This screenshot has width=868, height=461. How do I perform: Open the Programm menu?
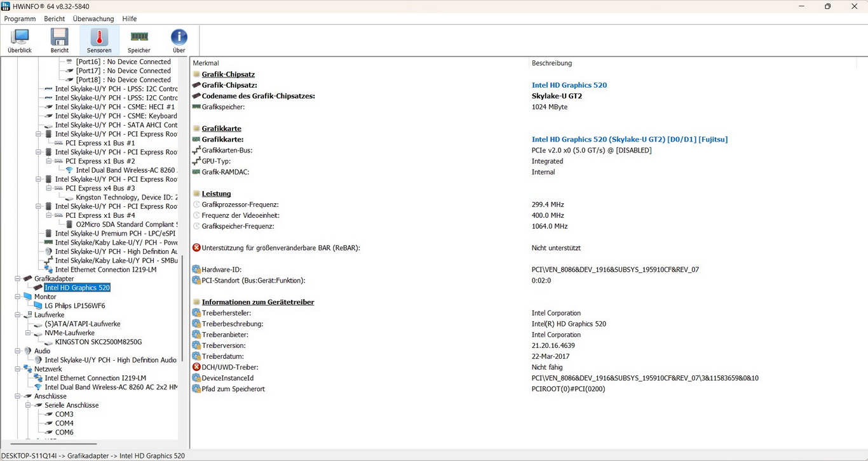point(20,19)
